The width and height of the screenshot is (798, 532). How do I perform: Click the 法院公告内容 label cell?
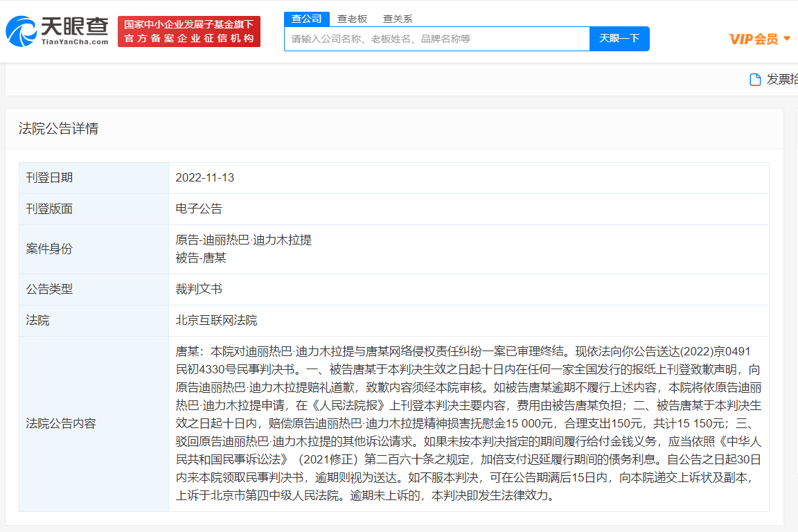click(x=94, y=423)
